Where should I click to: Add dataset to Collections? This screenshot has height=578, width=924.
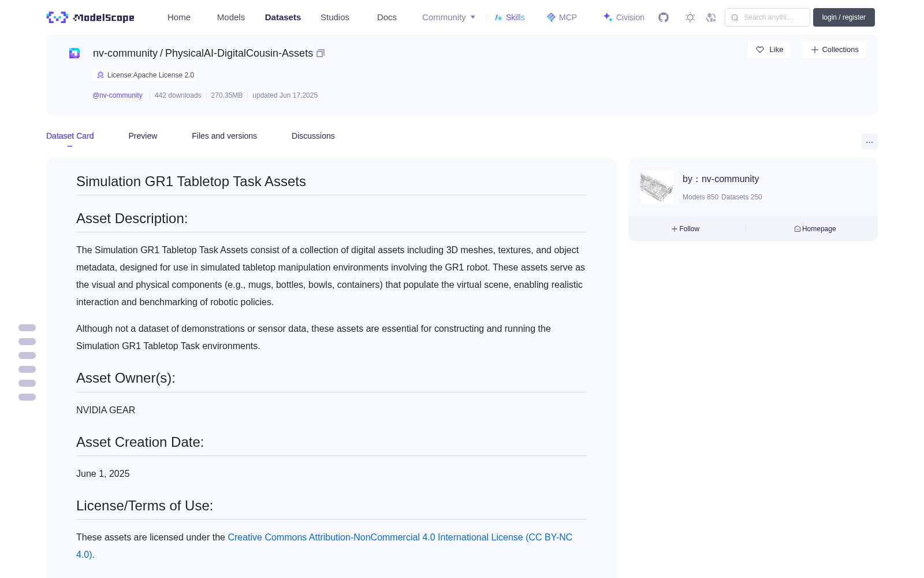point(834,50)
